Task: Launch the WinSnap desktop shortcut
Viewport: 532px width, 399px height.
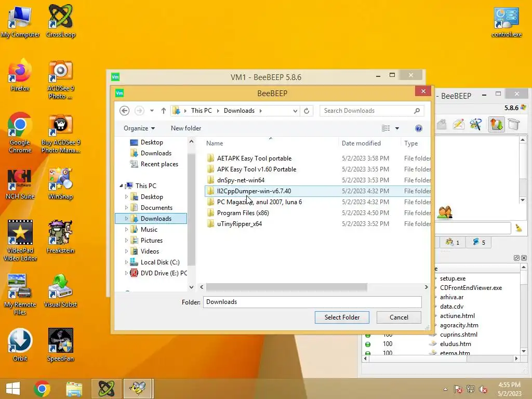Action: [60, 183]
